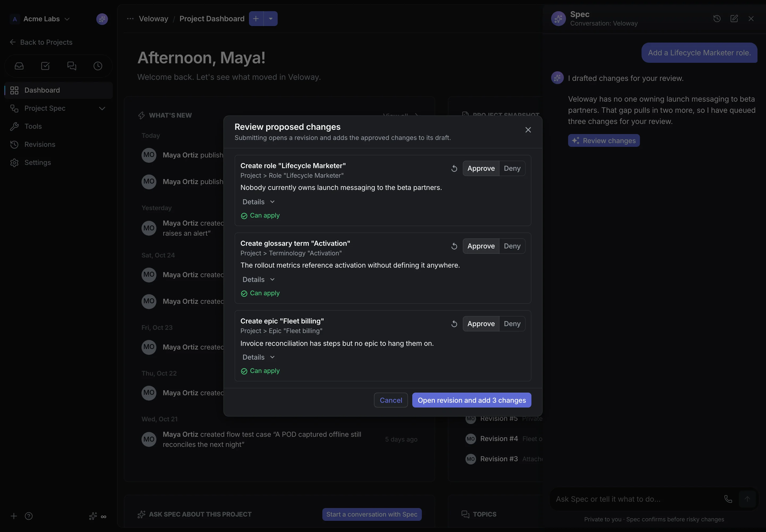Cancel the proposed changes review
This screenshot has height=532, width=766.
point(391,400)
